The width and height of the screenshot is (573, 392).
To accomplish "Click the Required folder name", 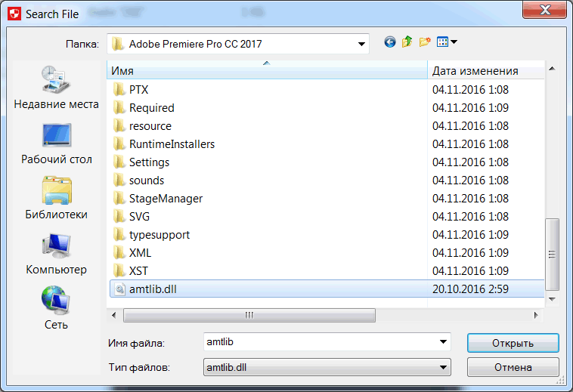I will click(x=152, y=108).
